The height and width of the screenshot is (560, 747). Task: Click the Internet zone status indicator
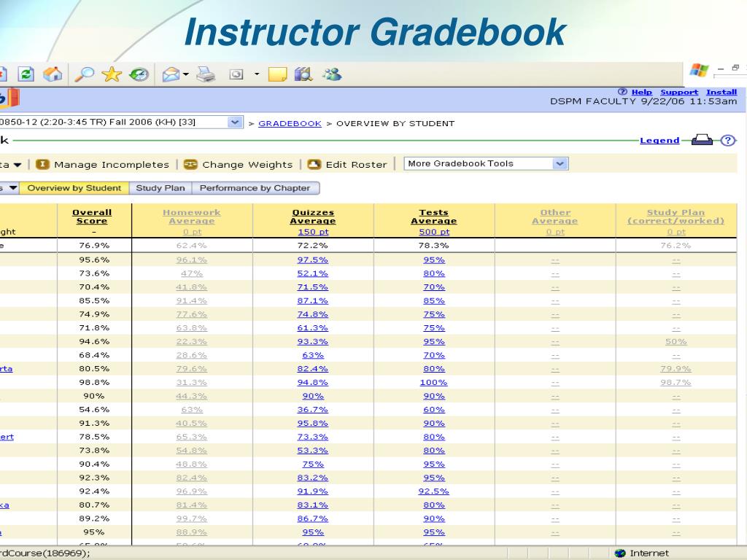coord(642,553)
